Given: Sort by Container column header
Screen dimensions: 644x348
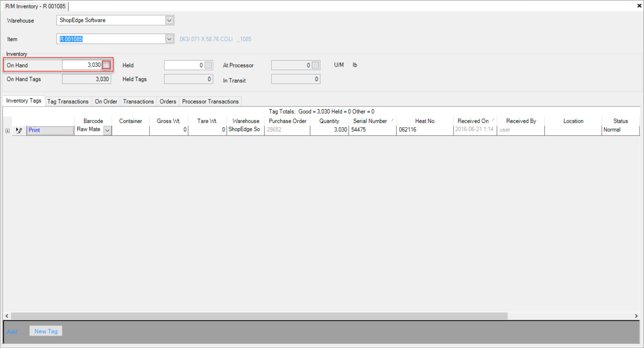Looking at the screenshot, I should 130,121.
